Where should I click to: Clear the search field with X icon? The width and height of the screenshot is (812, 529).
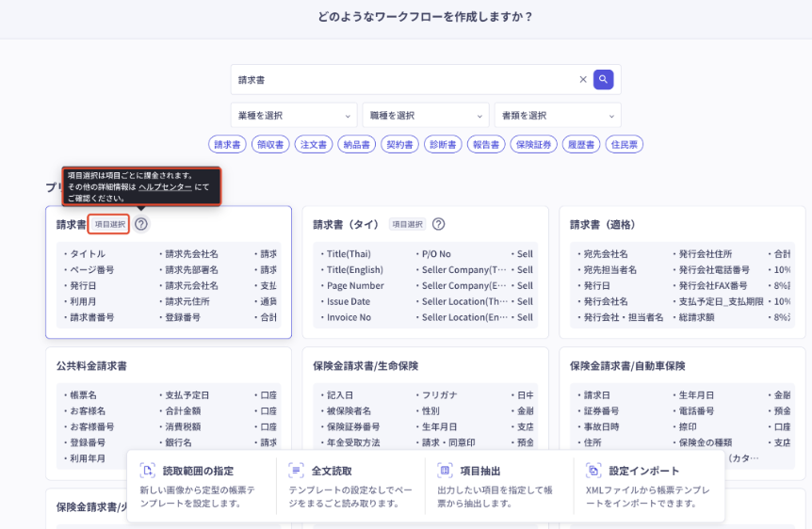click(583, 80)
